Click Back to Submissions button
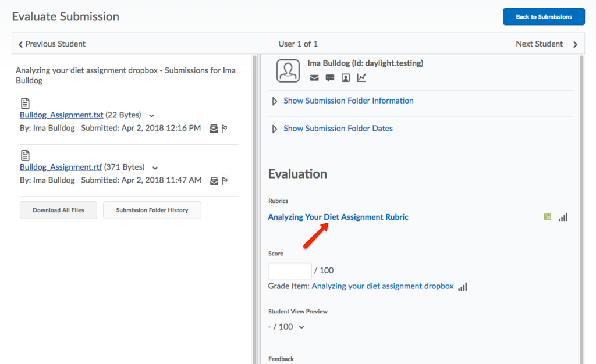 544,17
